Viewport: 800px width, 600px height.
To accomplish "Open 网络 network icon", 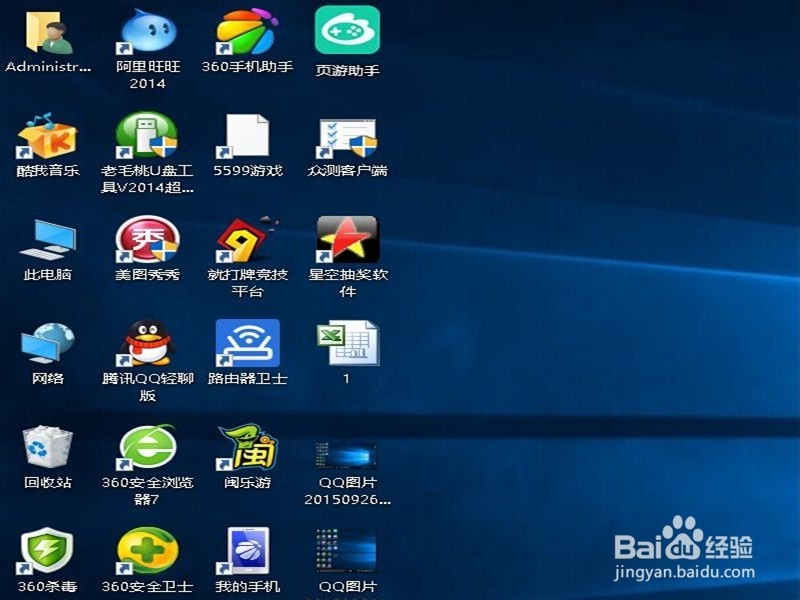I will coord(47,344).
